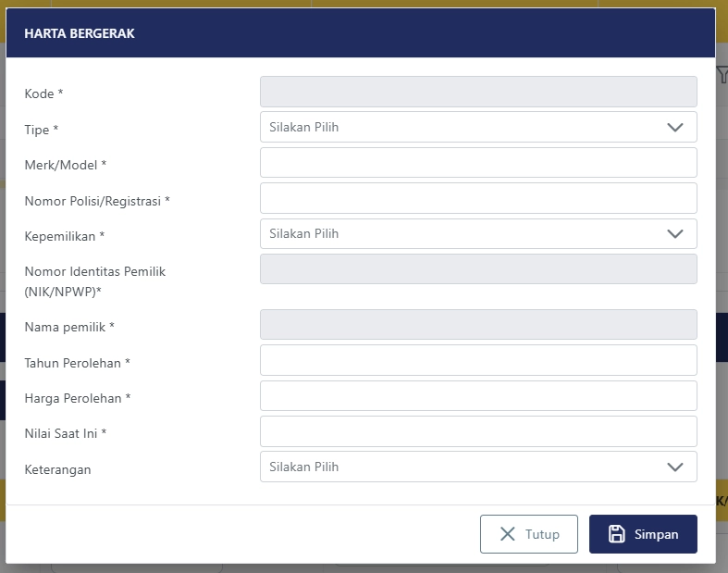728x573 pixels.
Task: Click the chevron arrow in Keterangan field
Action: pos(675,467)
